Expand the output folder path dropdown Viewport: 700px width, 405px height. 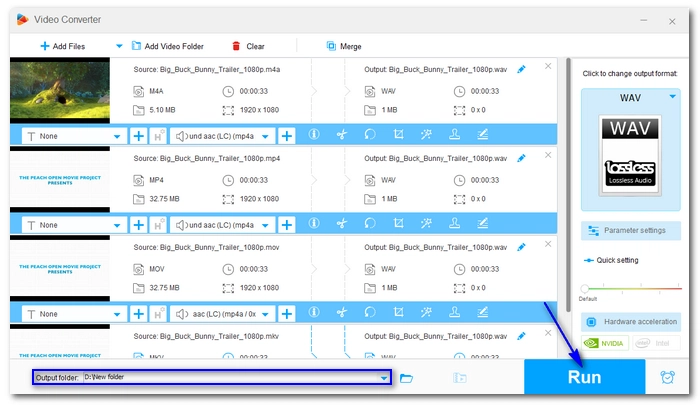383,378
